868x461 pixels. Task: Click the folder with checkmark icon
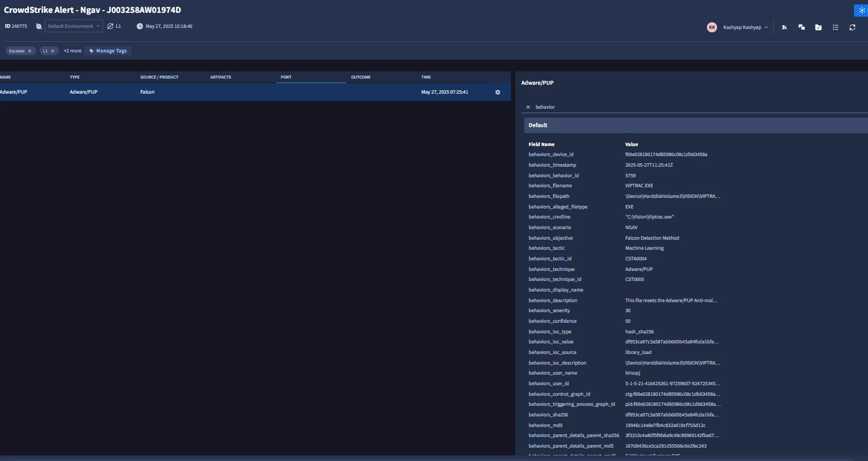click(818, 27)
